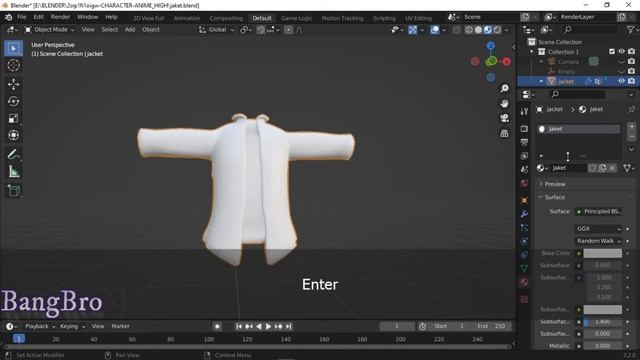
Task: Toggle Collection 1 exclude checkbox
Action: 611,51
